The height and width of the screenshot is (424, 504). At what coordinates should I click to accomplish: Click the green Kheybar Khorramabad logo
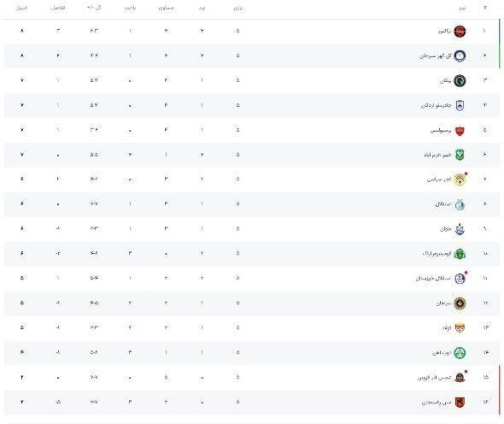[460, 155]
